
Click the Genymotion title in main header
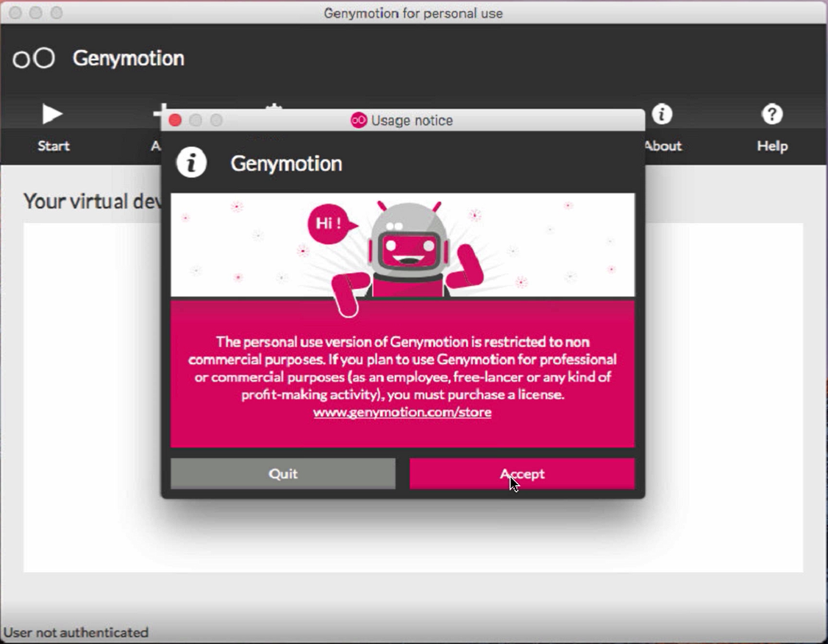click(x=129, y=58)
